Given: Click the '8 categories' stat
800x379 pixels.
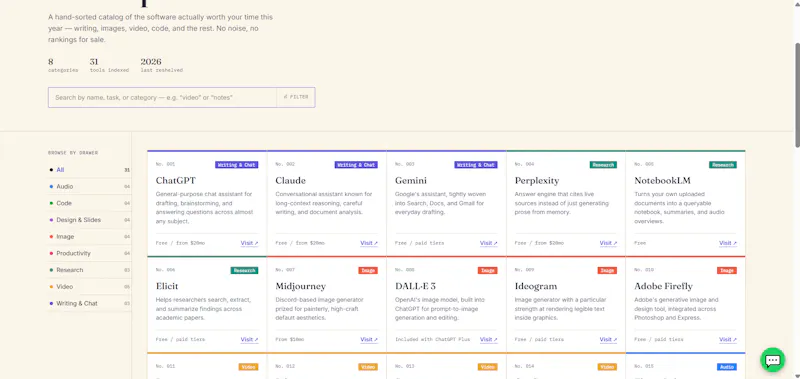Looking at the screenshot, I should pyautogui.click(x=63, y=65).
